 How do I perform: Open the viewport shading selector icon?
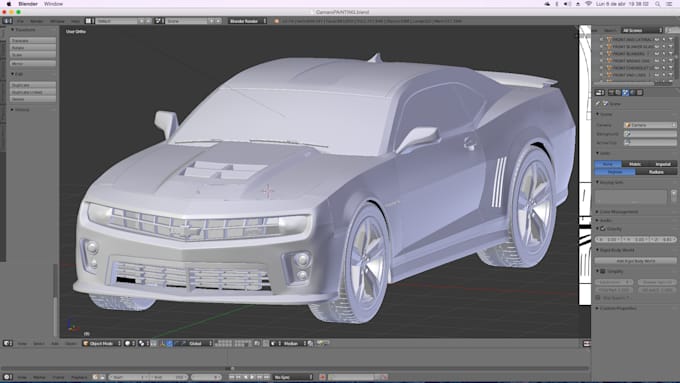(129, 343)
